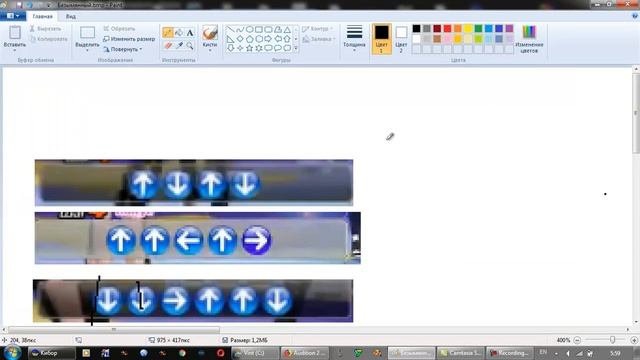Viewport: 640px width, 360px height.
Task: Pick the red color swatch
Action: point(447,29)
